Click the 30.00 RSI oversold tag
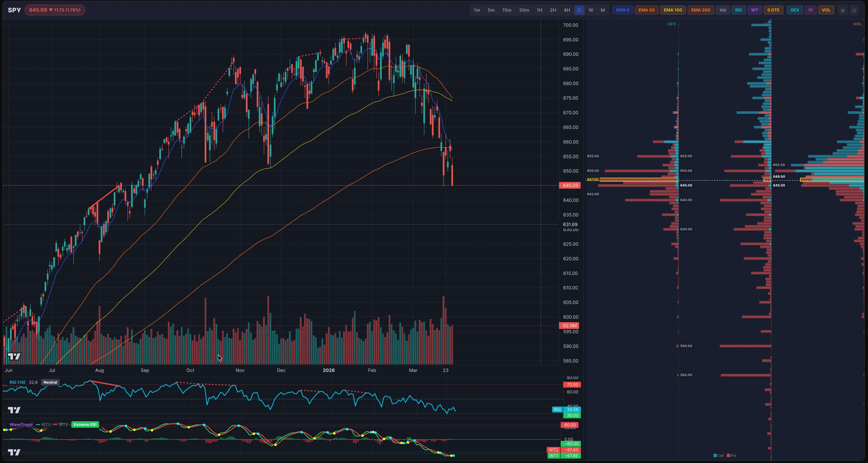This screenshot has height=463, width=868. click(x=572, y=416)
